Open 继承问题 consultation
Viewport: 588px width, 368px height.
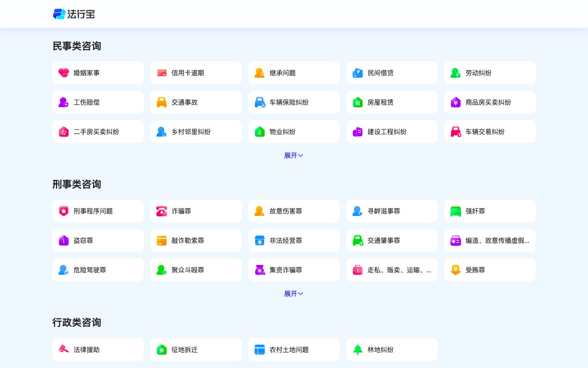294,72
